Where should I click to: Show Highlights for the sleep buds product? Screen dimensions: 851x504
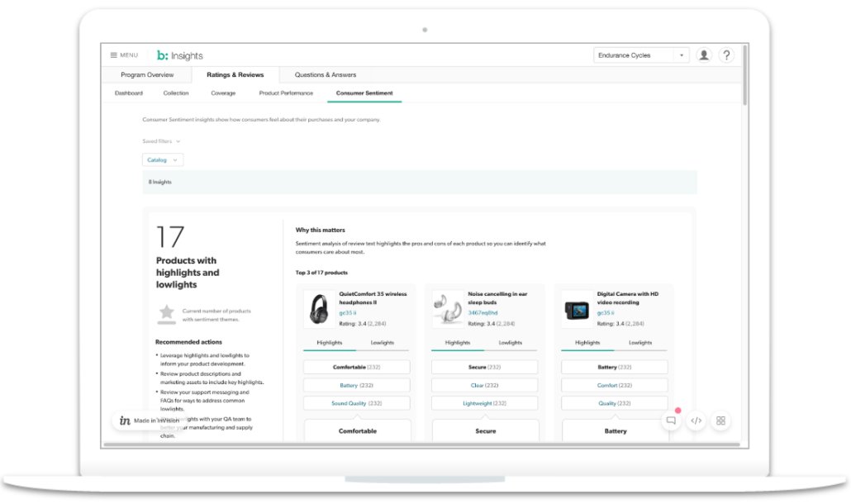click(457, 342)
